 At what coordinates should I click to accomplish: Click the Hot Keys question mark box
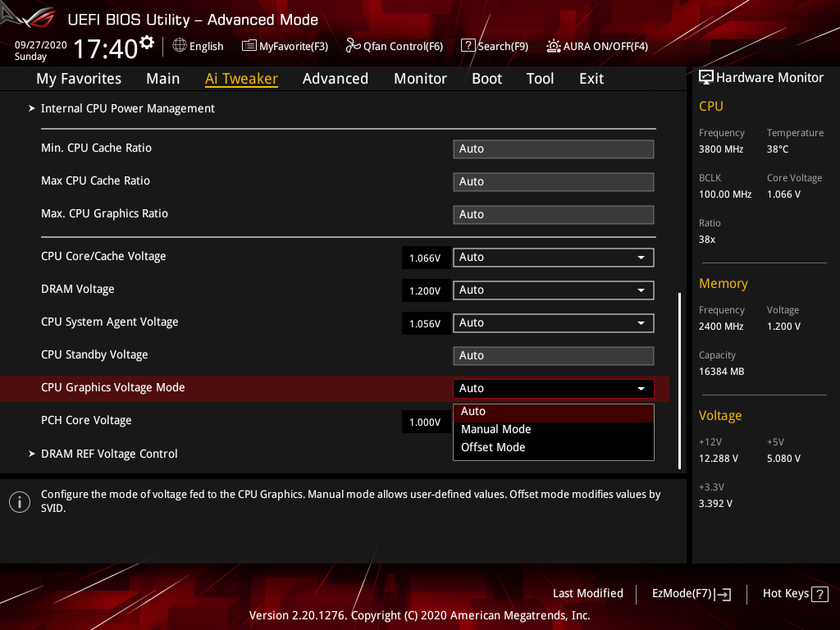tap(819, 594)
